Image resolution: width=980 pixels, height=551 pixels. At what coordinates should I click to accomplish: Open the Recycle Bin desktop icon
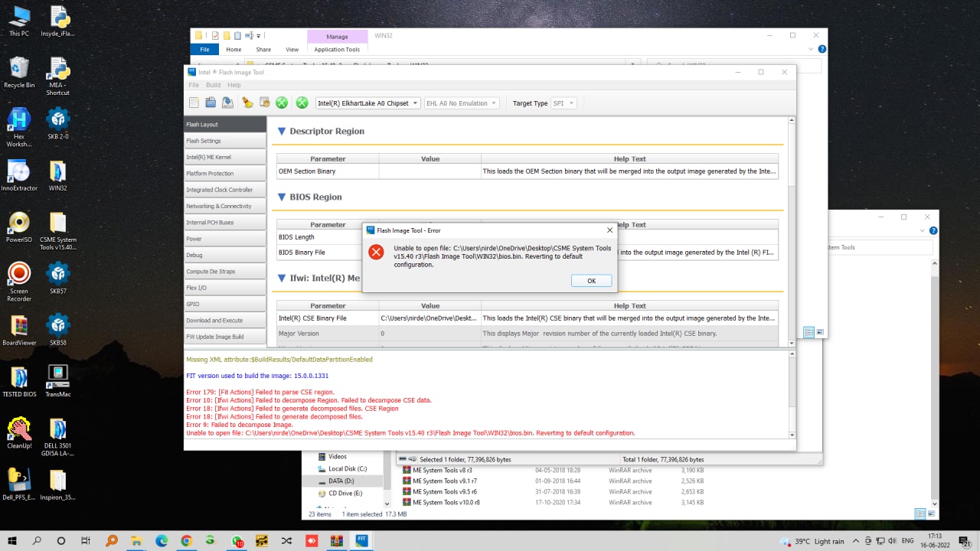[19, 73]
